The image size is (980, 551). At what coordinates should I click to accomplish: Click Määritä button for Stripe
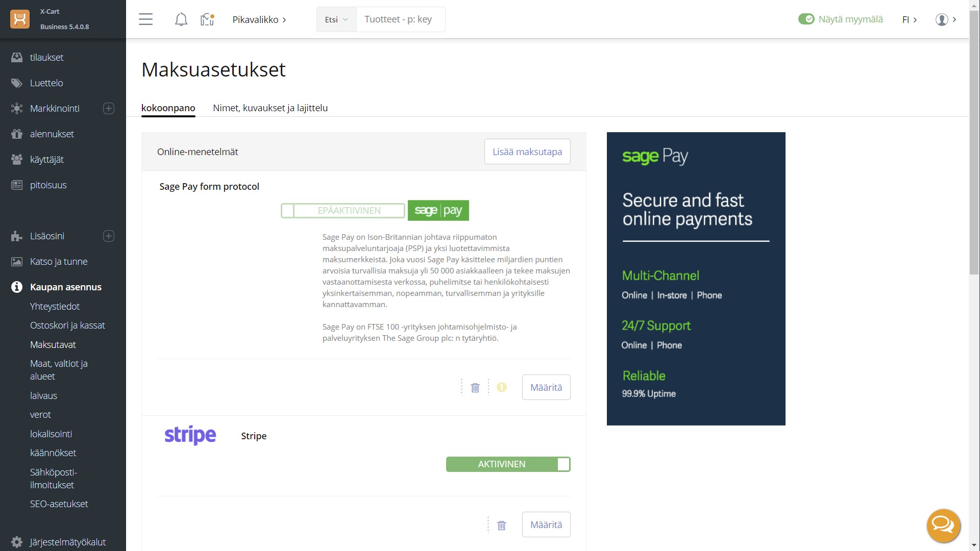[546, 524]
